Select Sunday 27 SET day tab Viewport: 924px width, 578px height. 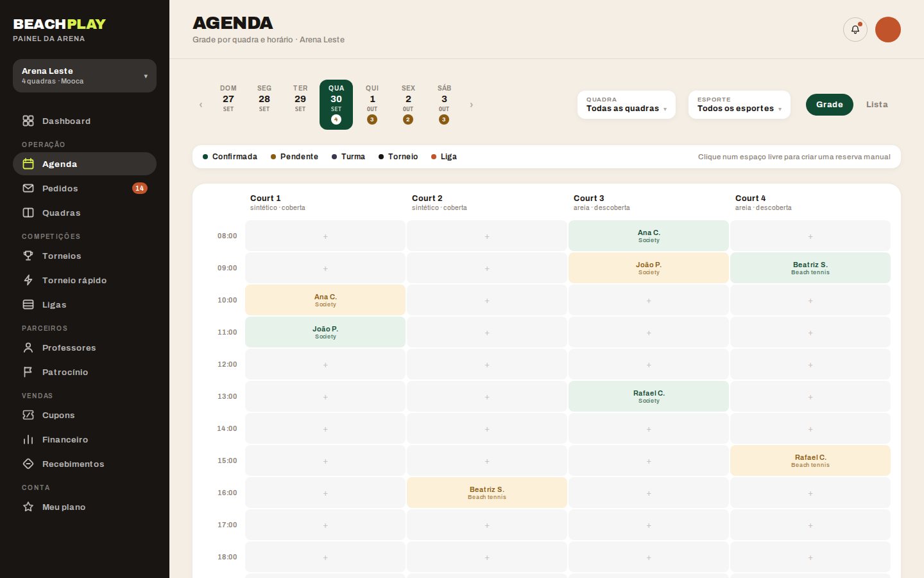click(x=228, y=105)
